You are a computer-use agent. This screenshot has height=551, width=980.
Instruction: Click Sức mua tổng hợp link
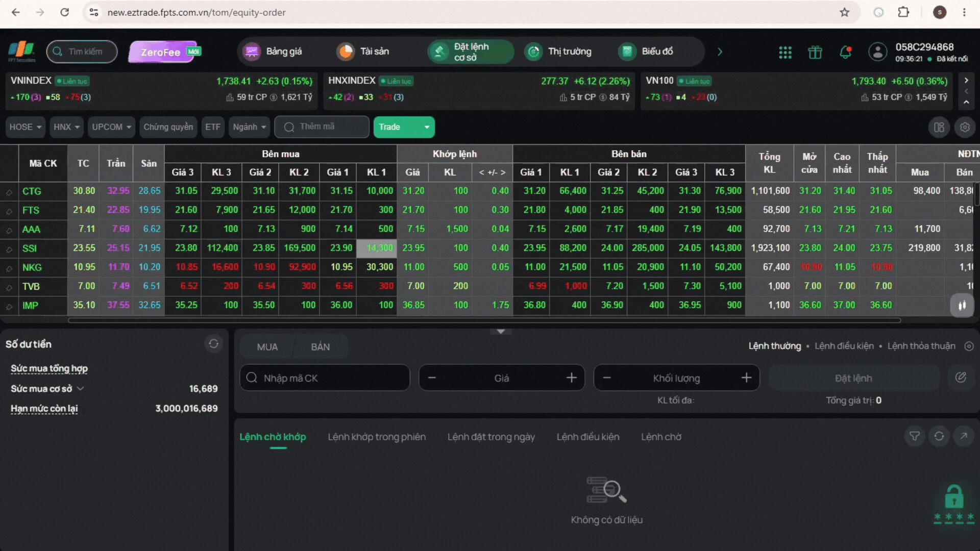[x=49, y=368]
